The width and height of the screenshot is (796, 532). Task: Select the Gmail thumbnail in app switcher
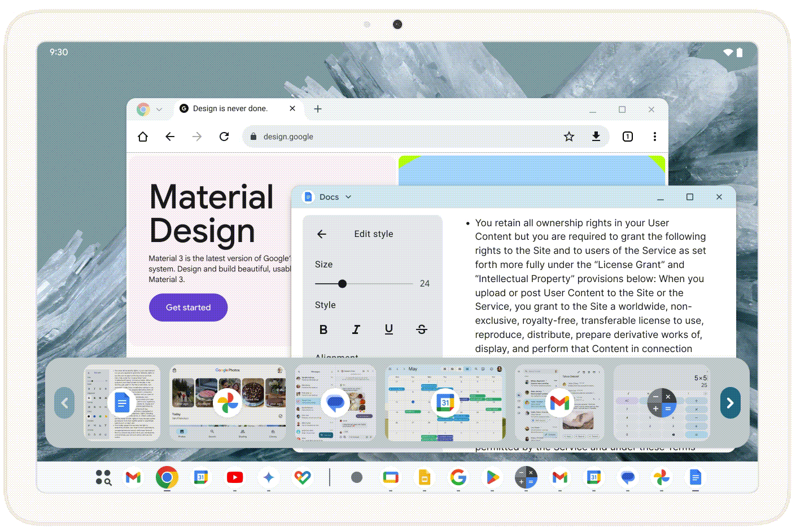click(559, 403)
